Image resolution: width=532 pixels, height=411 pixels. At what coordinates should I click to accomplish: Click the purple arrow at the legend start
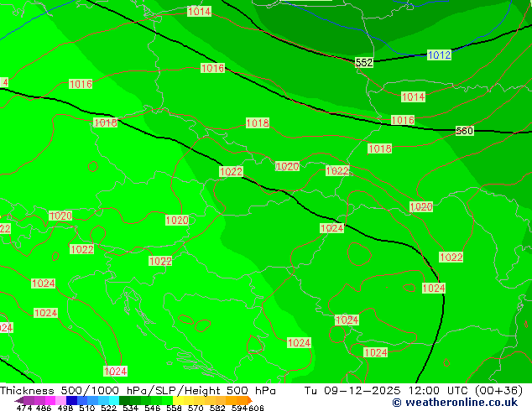point(19,400)
